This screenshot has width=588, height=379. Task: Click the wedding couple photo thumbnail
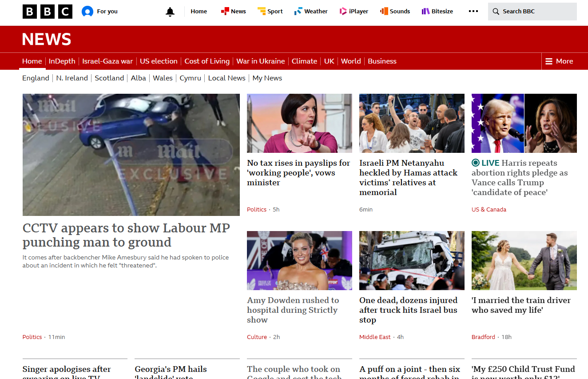click(524, 260)
